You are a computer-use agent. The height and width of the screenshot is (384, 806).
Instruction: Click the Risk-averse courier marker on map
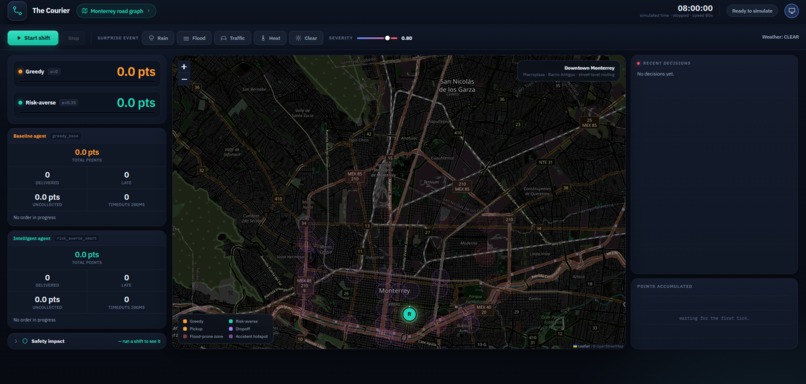(409, 314)
